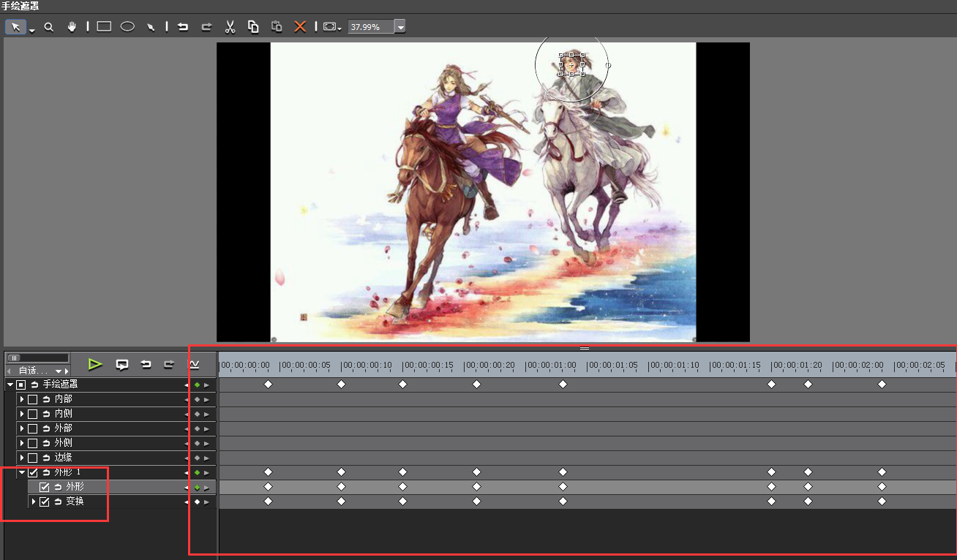Open the selection tool options arrow
This screenshot has width=957, height=560.
tap(32, 29)
